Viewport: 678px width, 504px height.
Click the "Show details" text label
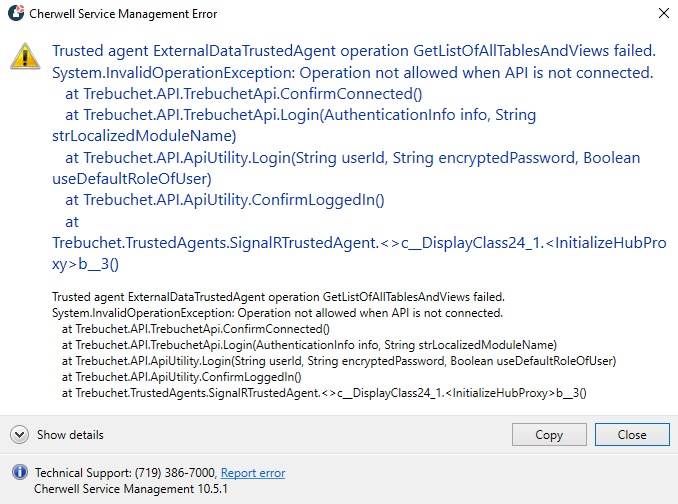[70, 435]
